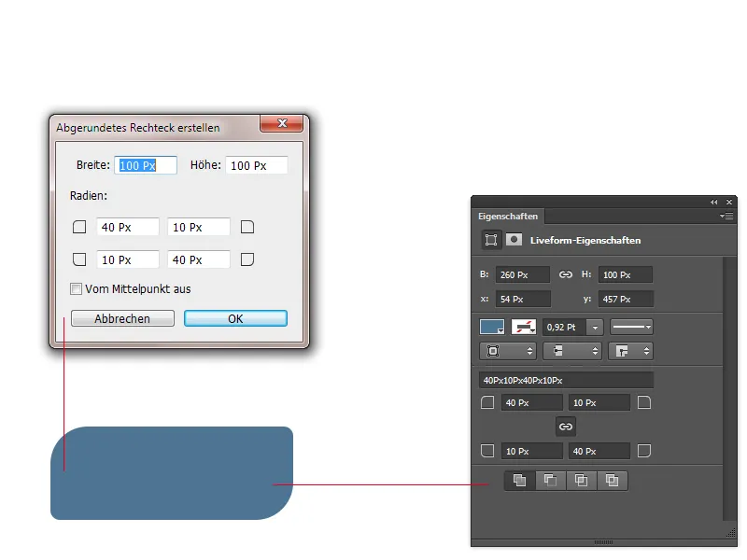Click panel bottom-left corner radius icon
The image size is (747, 560).
[x=487, y=451]
